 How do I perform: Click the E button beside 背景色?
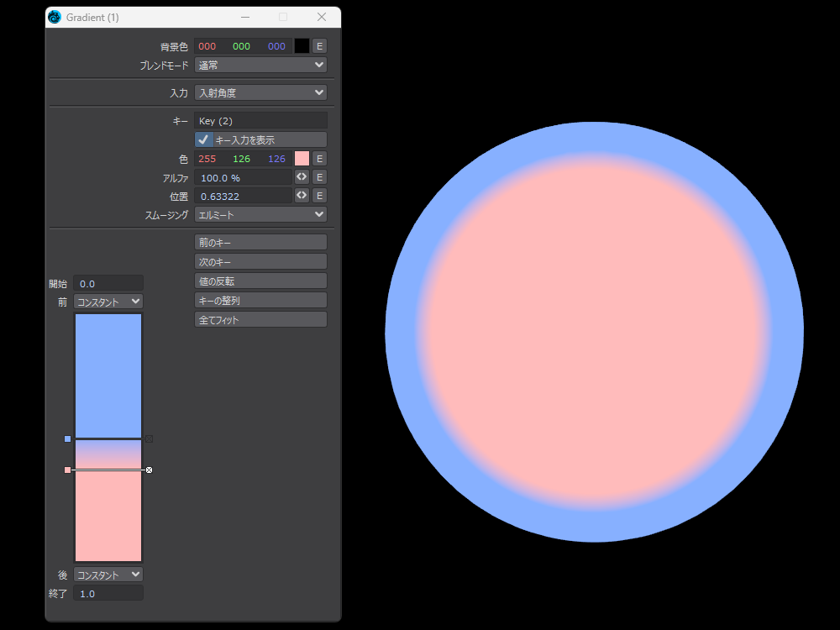(320, 46)
